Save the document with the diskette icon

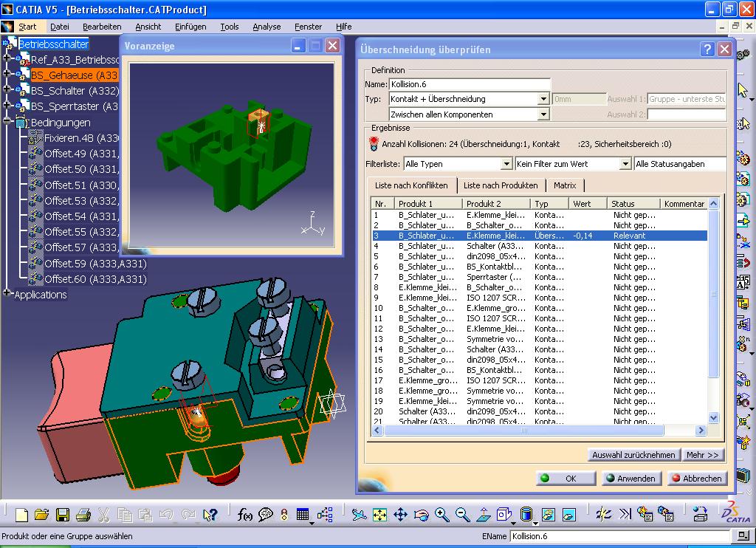[x=63, y=515]
